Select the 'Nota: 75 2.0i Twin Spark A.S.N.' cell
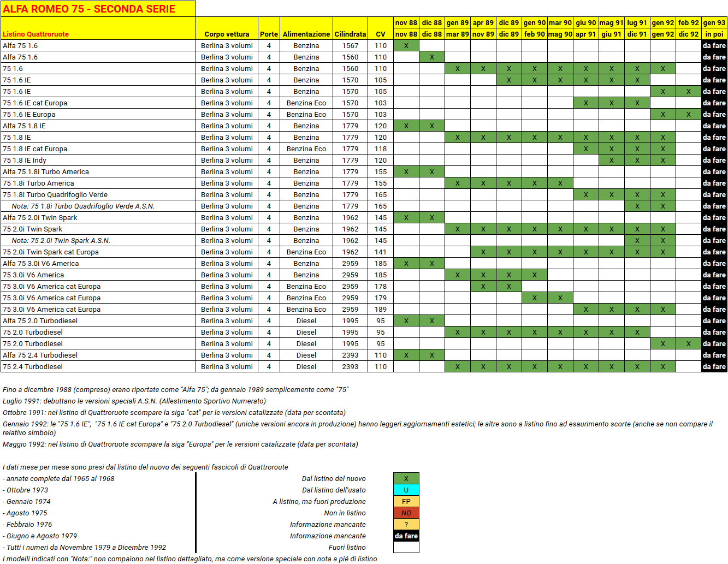 (x=98, y=240)
